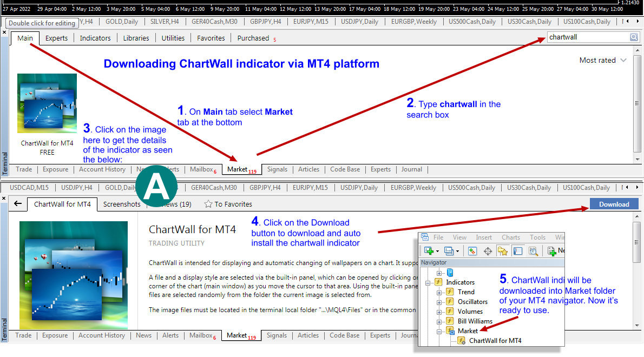Open the Strategy Tester magnifier icon

[533, 251]
